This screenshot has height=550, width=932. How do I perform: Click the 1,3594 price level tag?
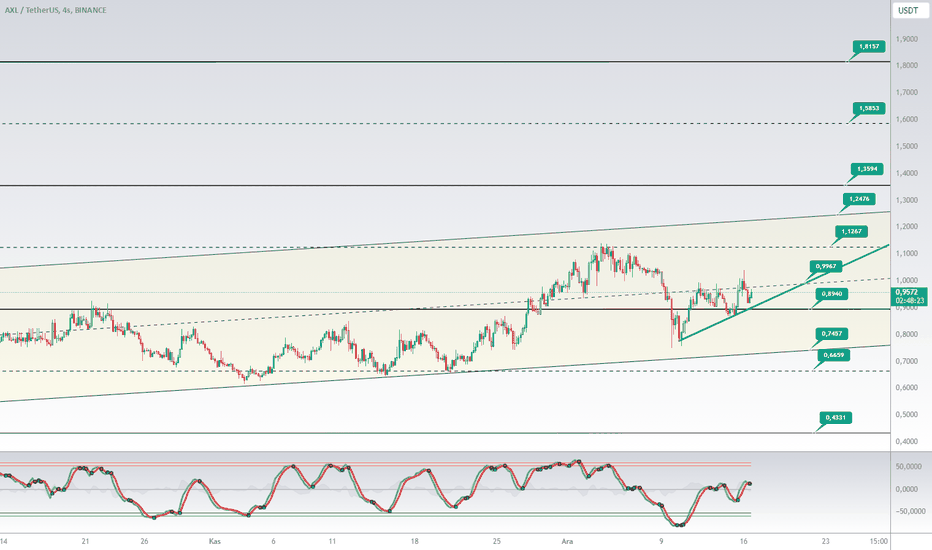[x=867, y=169]
